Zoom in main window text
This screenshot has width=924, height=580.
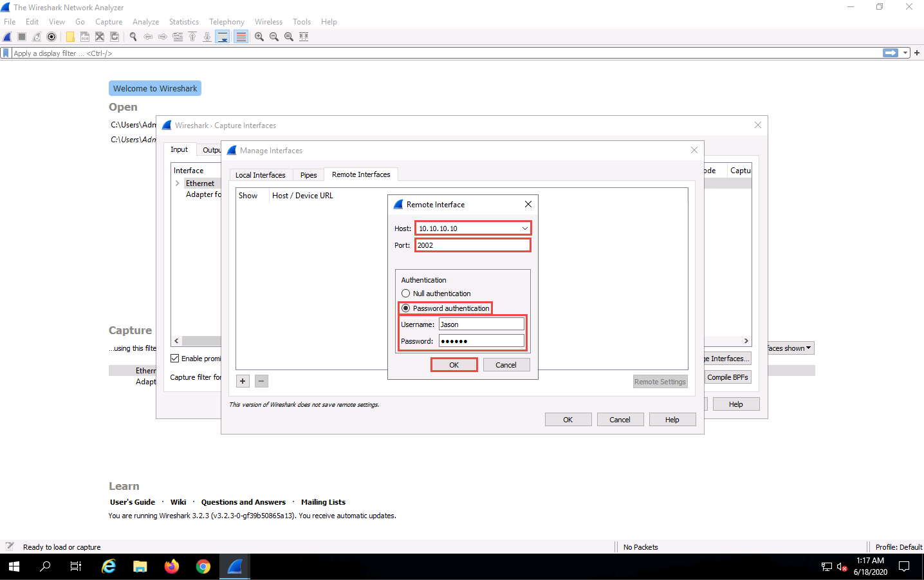click(x=259, y=37)
